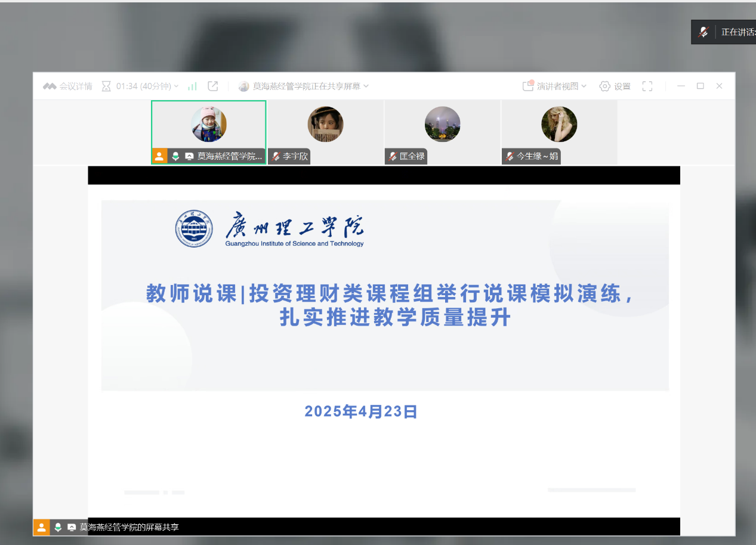Click the muted mic icon in speaking indicator

pos(704,32)
